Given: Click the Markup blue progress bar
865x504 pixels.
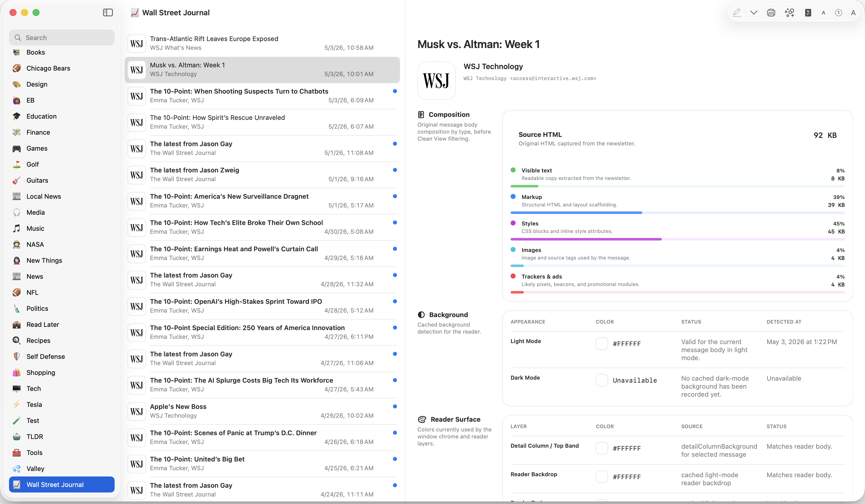Looking at the screenshot, I should tap(678, 213).
